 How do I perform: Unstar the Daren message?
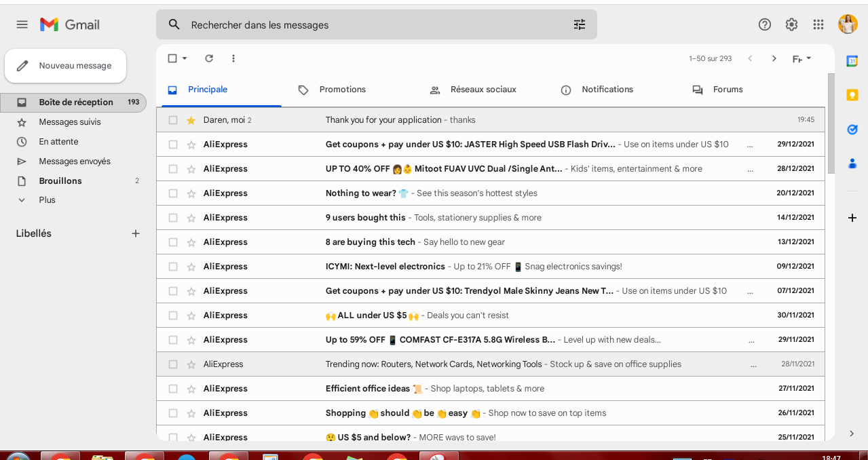tap(191, 120)
